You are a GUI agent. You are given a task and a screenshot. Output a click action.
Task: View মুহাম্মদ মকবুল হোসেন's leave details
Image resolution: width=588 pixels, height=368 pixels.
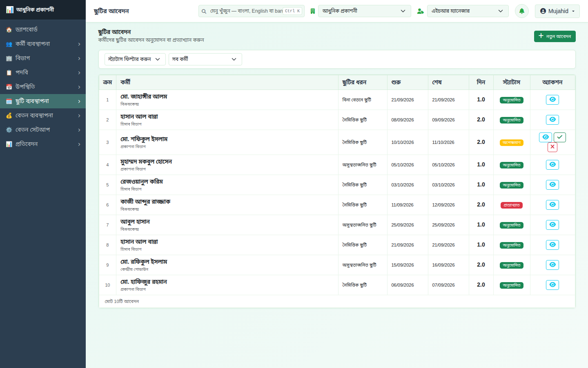coord(552,165)
